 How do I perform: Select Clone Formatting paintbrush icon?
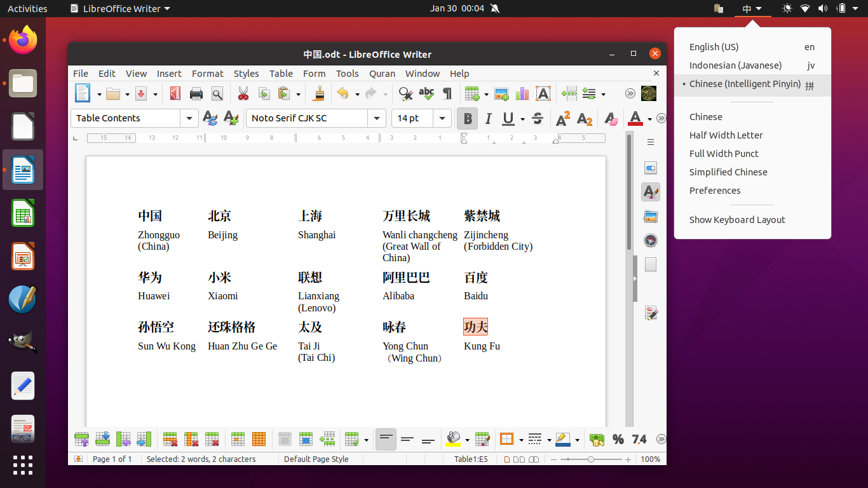click(x=319, y=94)
